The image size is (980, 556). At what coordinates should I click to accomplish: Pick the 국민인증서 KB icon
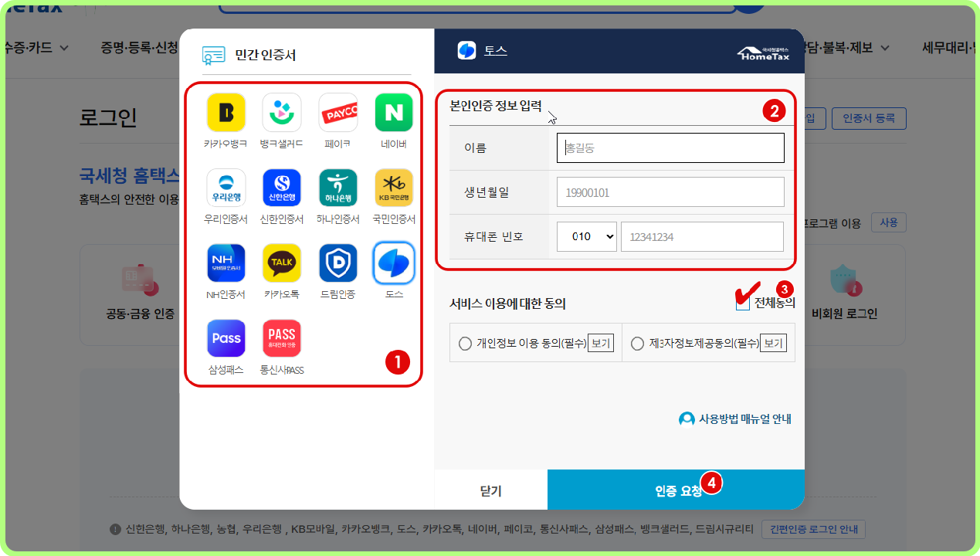point(394,188)
